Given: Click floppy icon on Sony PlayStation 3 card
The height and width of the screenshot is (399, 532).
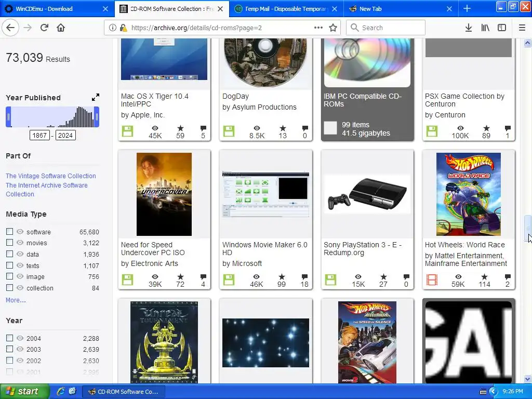Looking at the screenshot, I should 330,280.
